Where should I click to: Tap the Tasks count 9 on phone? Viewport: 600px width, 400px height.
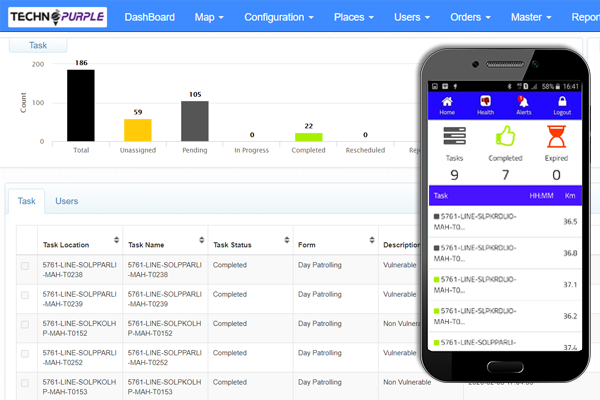[x=454, y=175]
